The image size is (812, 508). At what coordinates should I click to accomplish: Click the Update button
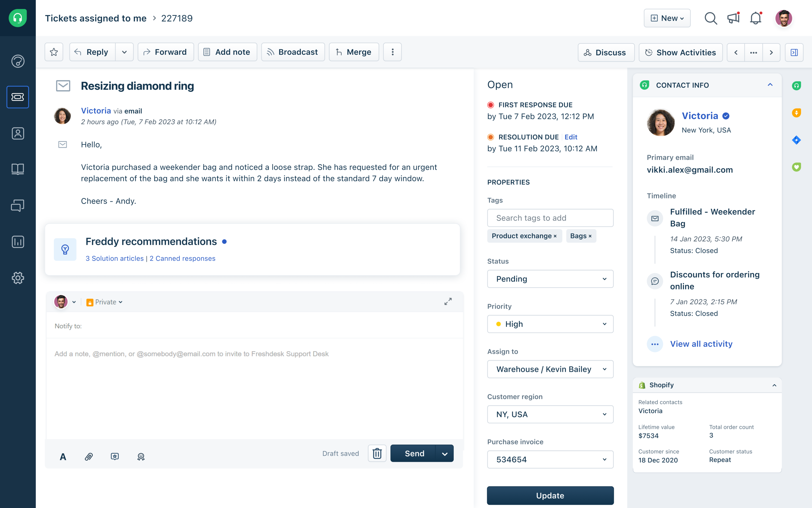pos(550,495)
